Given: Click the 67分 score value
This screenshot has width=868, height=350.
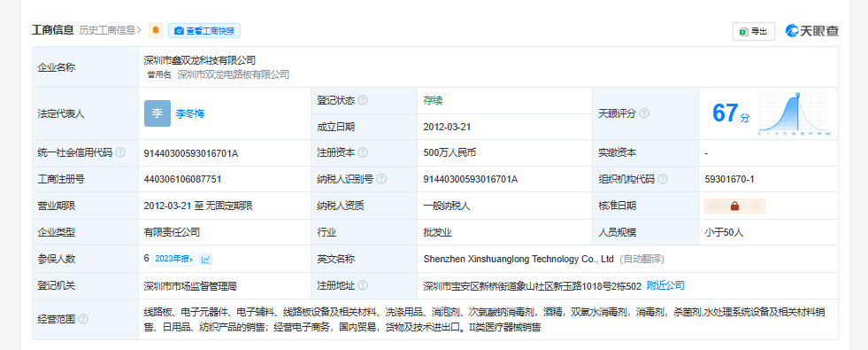Looking at the screenshot, I should (731, 113).
